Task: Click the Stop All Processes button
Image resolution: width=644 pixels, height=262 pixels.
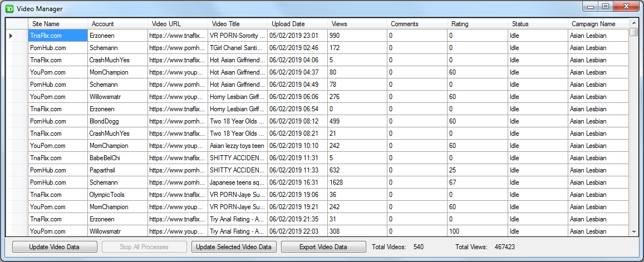Action: point(144,247)
